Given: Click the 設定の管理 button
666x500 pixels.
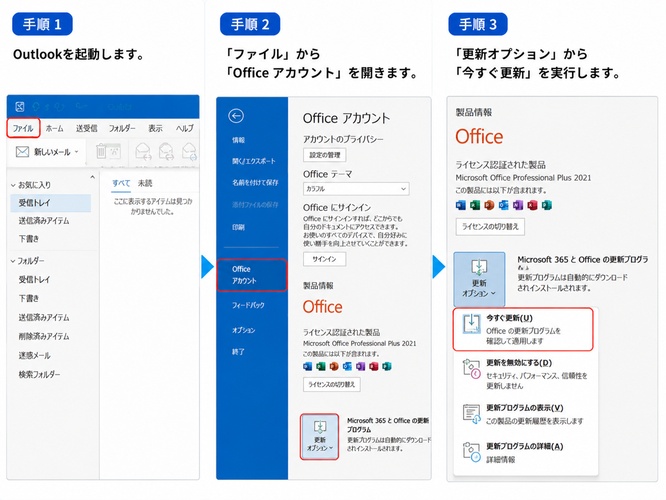Looking at the screenshot, I should [325, 155].
